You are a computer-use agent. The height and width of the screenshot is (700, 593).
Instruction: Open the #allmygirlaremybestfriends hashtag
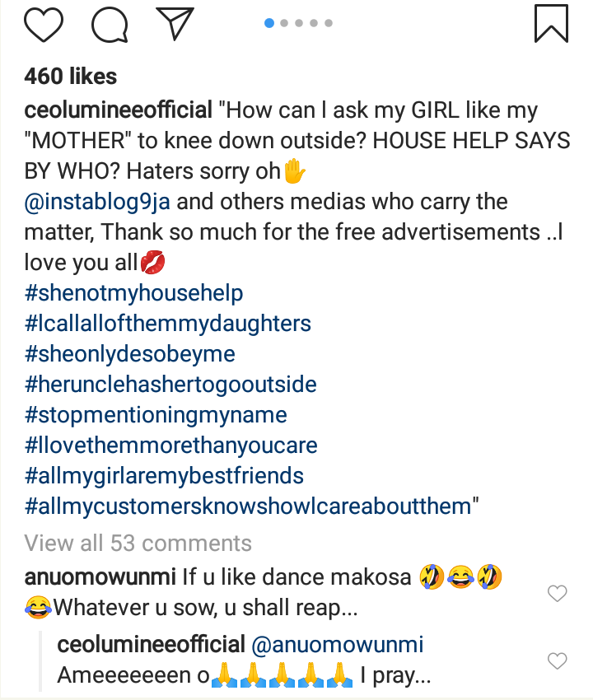pyautogui.click(x=164, y=476)
